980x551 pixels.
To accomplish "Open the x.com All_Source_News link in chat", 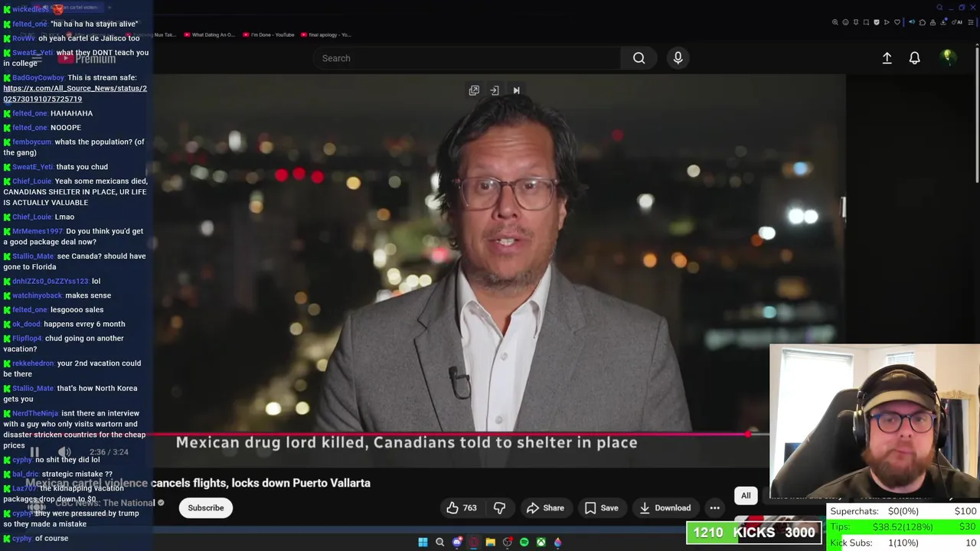I will pyautogui.click(x=75, y=93).
